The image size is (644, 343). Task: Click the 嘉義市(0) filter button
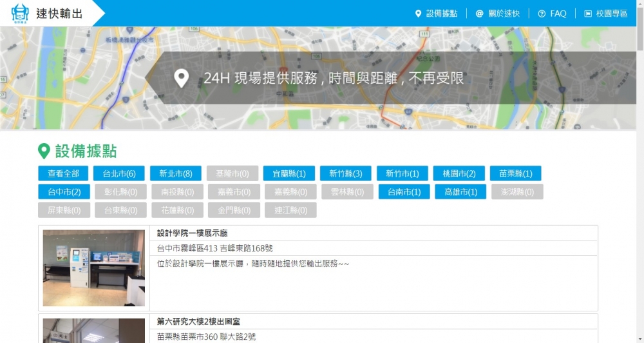coord(234,191)
